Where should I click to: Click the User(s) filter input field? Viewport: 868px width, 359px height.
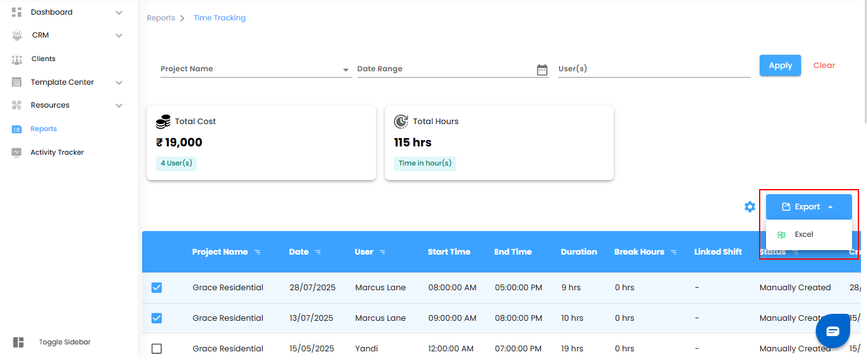tap(654, 69)
